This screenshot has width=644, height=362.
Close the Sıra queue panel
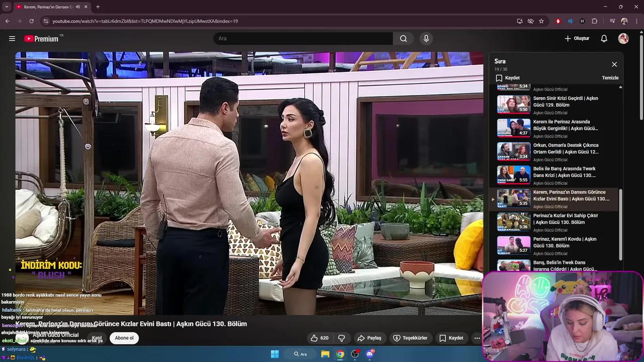pyautogui.click(x=614, y=64)
